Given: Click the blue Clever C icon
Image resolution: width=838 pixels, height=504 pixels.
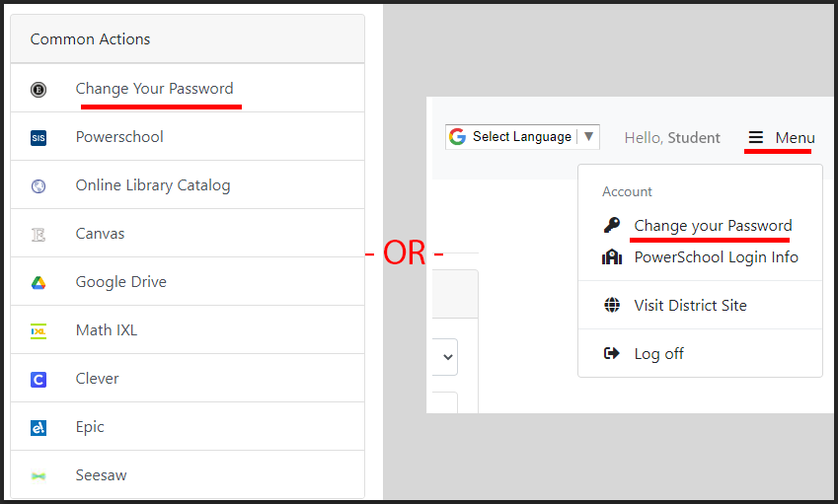Looking at the screenshot, I should pyautogui.click(x=38, y=379).
